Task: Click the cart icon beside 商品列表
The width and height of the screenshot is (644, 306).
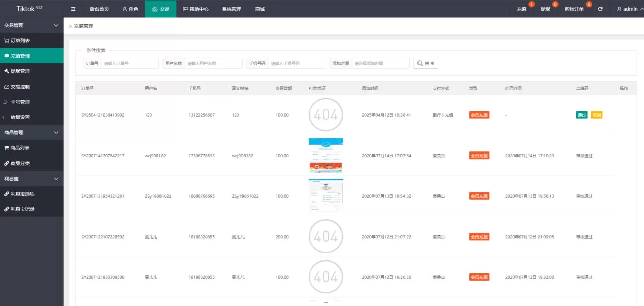Action: click(x=6, y=148)
